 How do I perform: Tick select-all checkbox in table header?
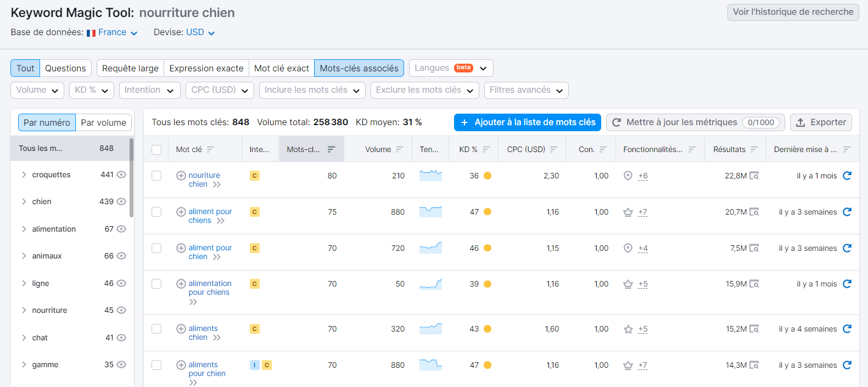(x=156, y=150)
